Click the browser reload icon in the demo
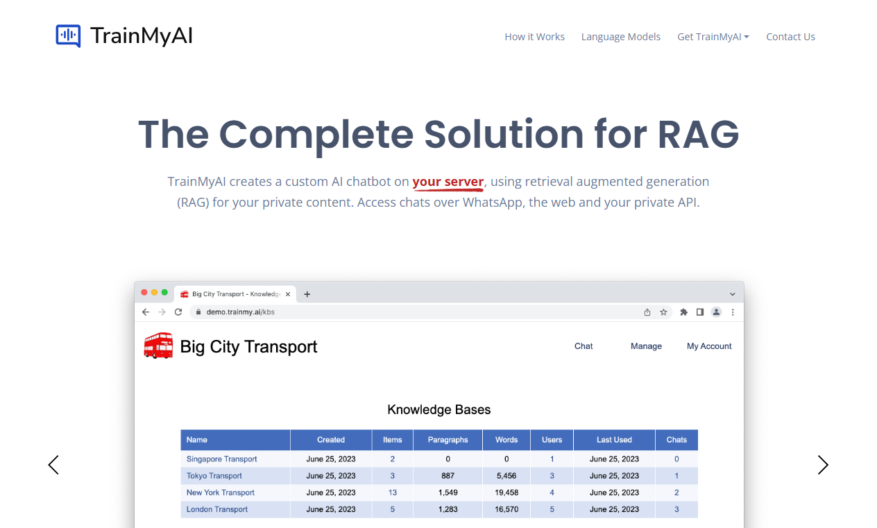877x528 pixels. click(x=178, y=312)
